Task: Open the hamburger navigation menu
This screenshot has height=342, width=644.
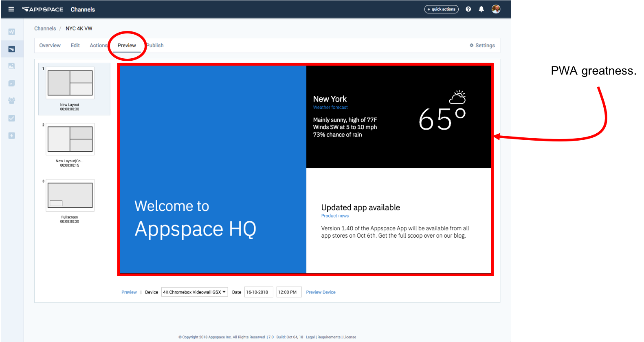Action: pyautogui.click(x=11, y=9)
